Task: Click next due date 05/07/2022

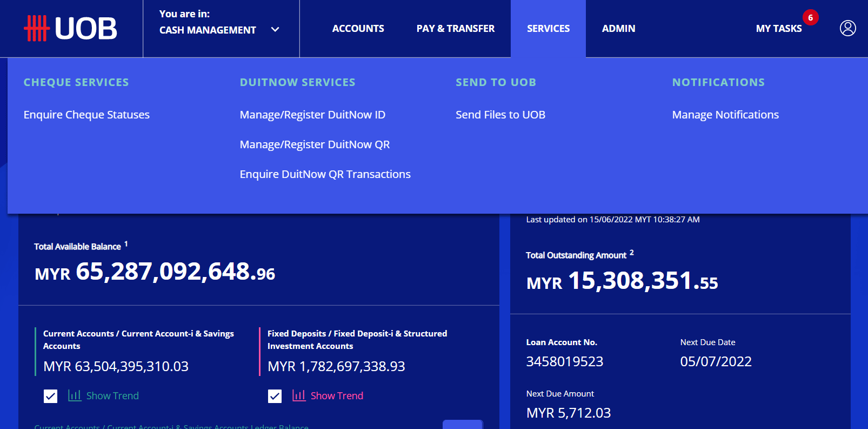Action: [x=716, y=361]
